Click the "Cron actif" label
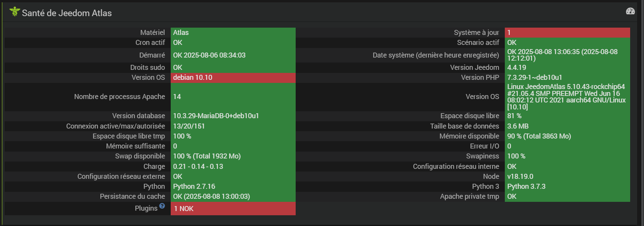The height and width of the screenshot is (226, 644). [150, 43]
